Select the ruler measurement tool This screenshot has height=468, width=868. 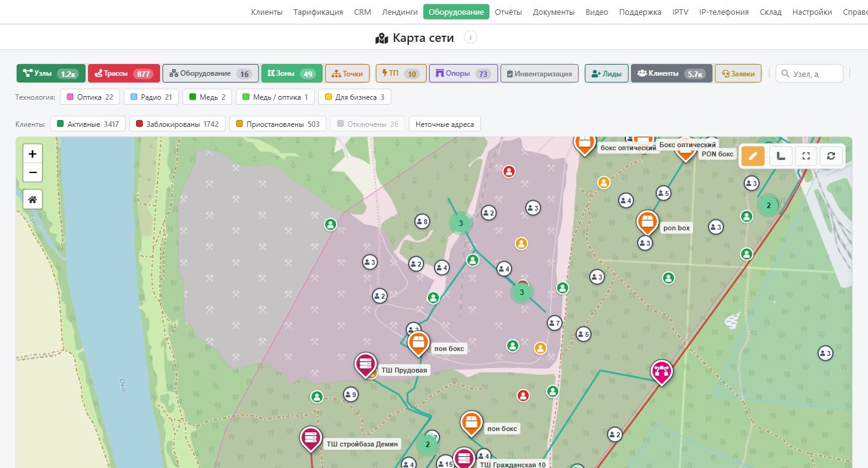pos(781,156)
